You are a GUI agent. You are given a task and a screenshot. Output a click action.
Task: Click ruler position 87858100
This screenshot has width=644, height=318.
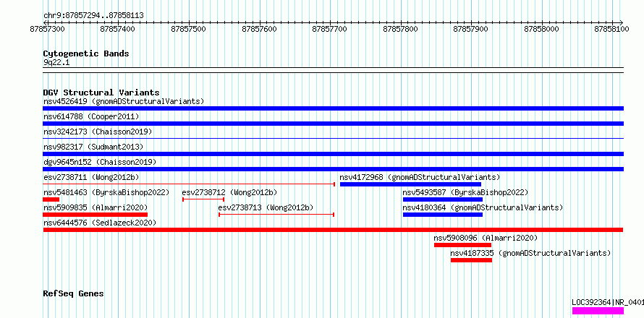coord(612,29)
